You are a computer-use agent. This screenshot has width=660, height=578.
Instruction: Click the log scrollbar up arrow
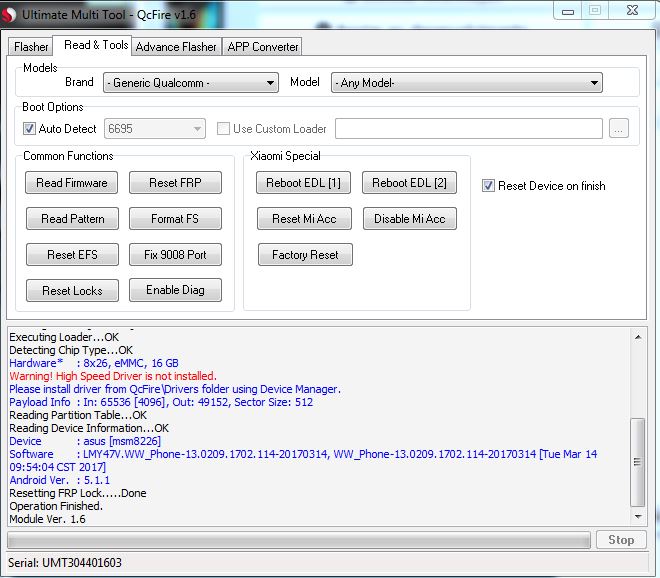pos(638,337)
